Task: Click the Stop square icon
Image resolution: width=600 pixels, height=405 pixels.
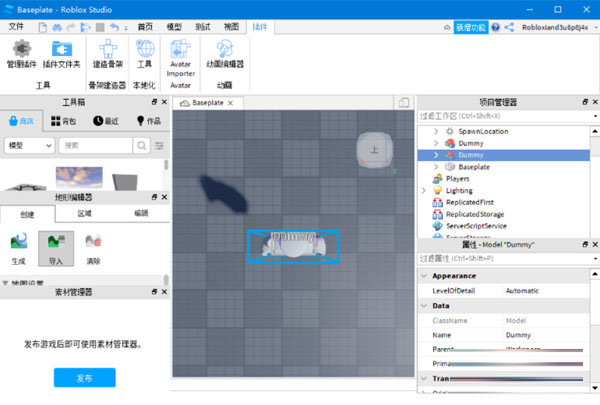Action: pos(100,27)
